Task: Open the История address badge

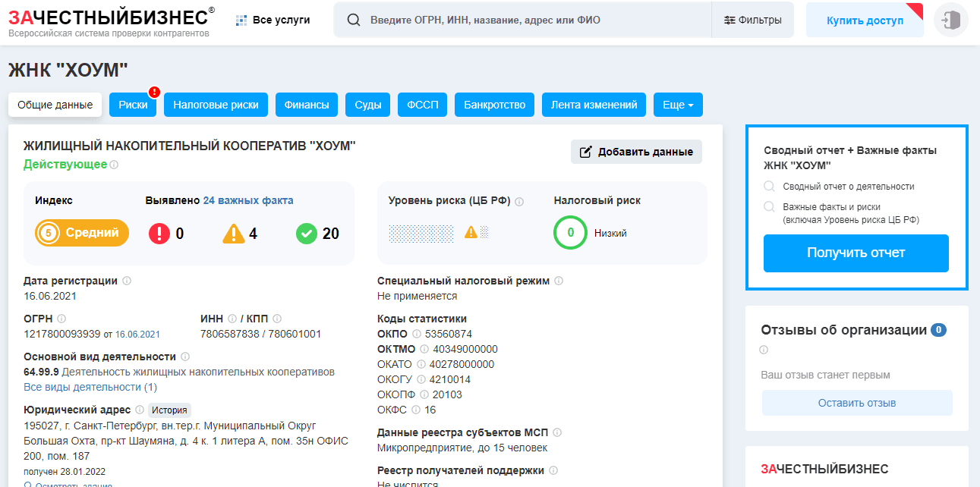Action: (x=169, y=410)
